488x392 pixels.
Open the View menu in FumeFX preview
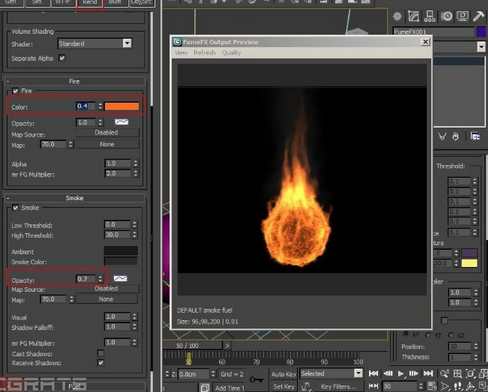[x=181, y=53]
